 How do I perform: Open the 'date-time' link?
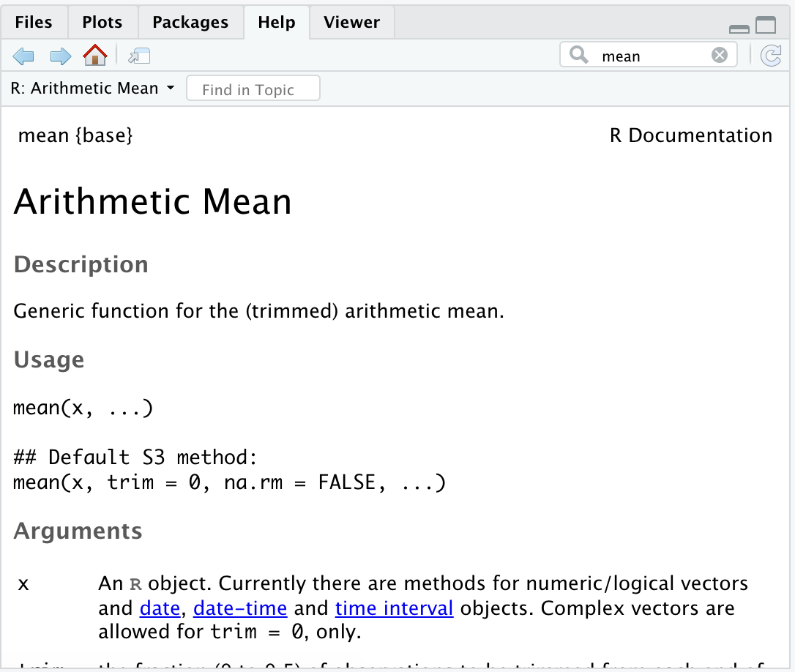pos(240,608)
